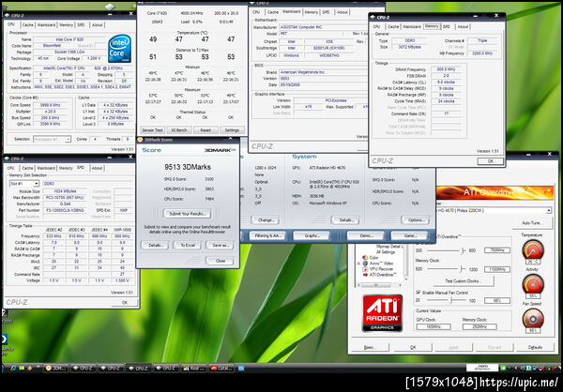Click Close in 3DMark Score window

pos(221,261)
